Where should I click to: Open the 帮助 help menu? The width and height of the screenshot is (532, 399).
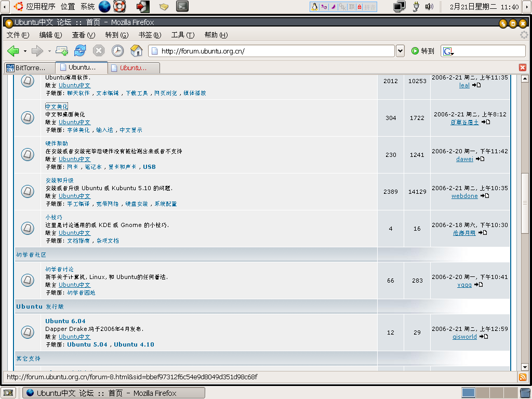pyautogui.click(x=216, y=35)
